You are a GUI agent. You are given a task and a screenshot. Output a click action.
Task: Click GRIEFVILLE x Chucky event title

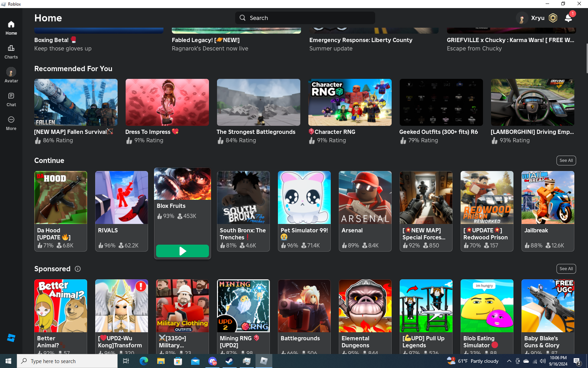coord(511,40)
